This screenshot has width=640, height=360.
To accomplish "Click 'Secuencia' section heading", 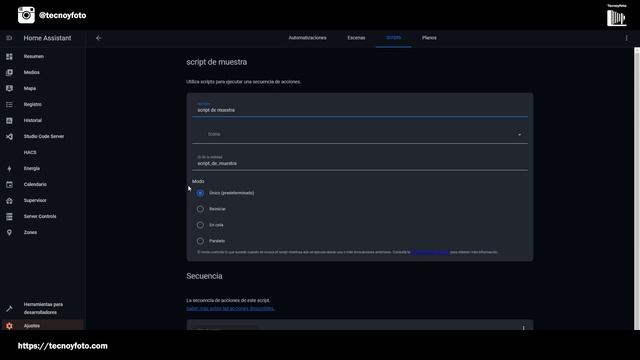I will [204, 276].
